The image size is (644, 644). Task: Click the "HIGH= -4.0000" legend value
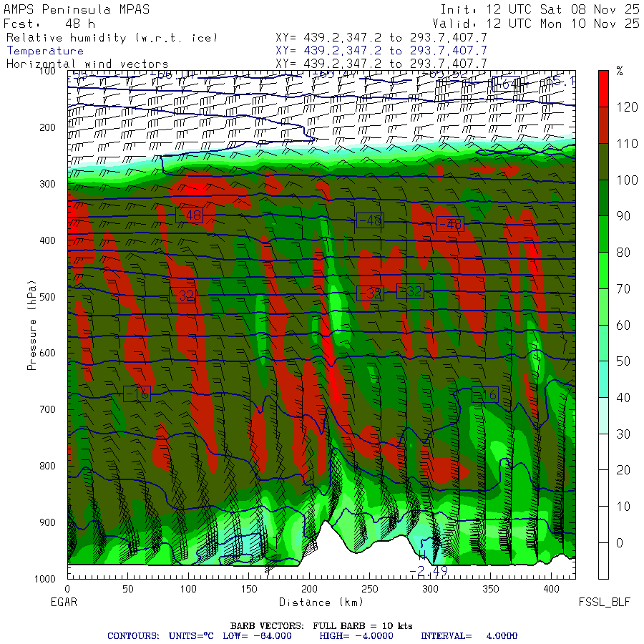tap(356, 636)
